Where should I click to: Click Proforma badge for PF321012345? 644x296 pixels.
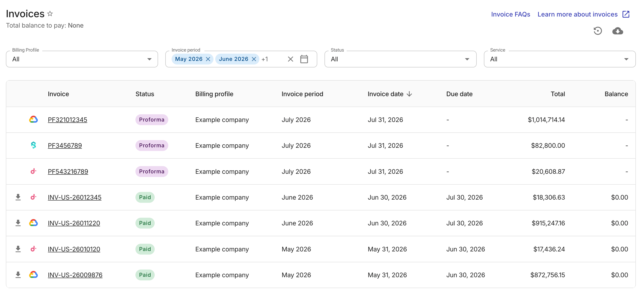[x=152, y=120]
